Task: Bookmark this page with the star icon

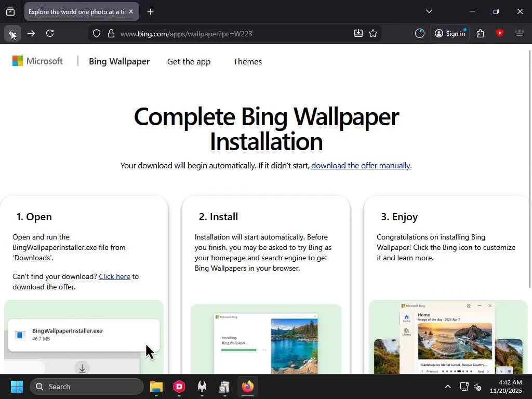Action: pyautogui.click(x=373, y=33)
